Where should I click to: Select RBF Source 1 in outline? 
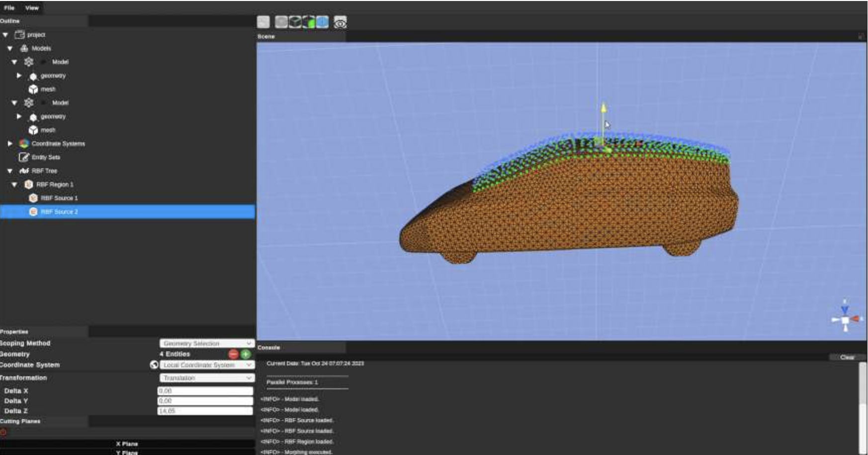click(x=59, y=198)
